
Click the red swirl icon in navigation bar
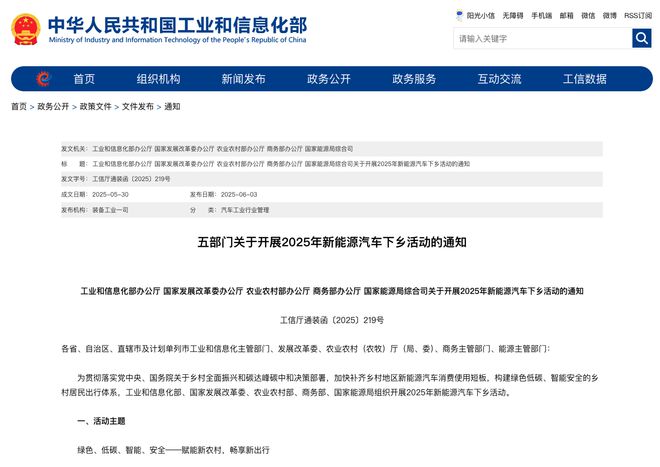click(43, 79)
